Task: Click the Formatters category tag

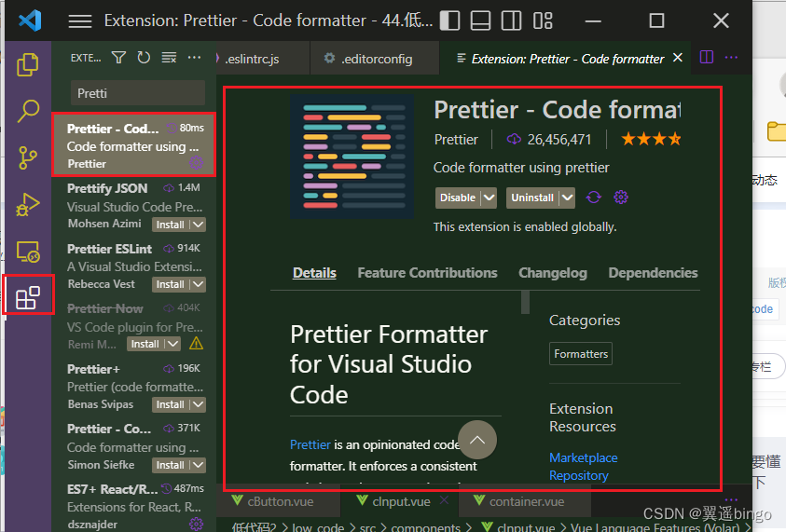Action: 581,354
